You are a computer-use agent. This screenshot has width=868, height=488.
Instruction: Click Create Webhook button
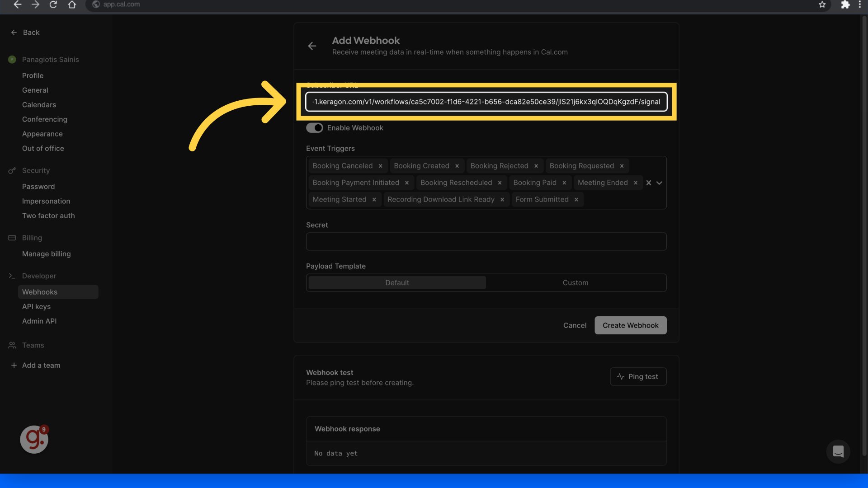[x=630, y=325]
